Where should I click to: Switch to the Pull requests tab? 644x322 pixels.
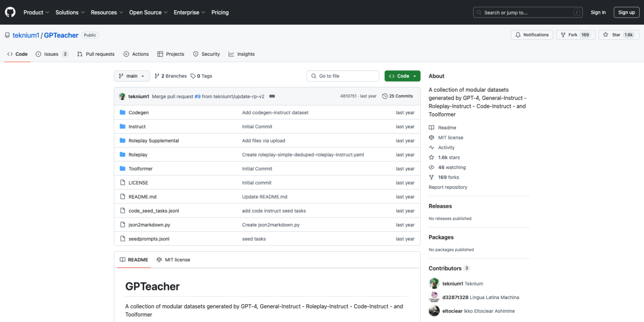tap(96, 54)
